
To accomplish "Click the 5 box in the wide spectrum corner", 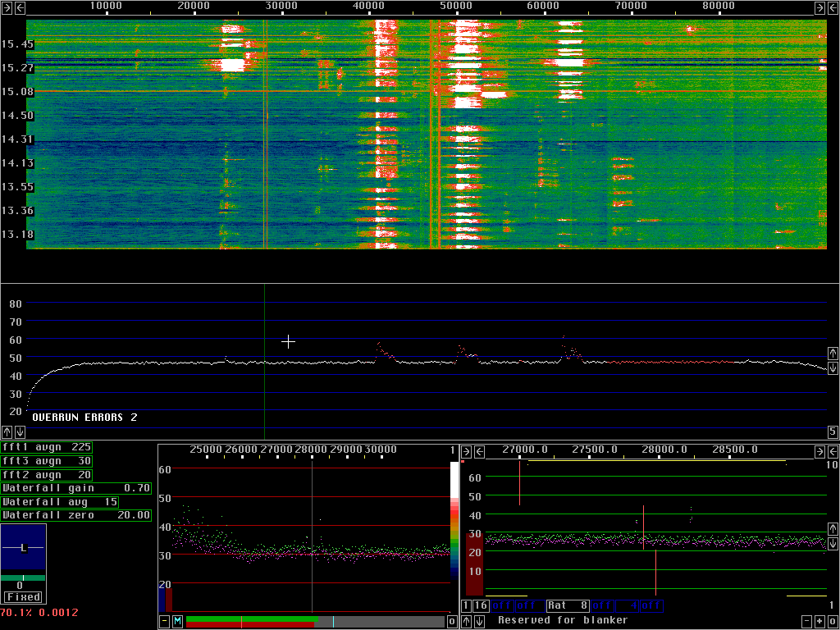I will tap(833, 431).
